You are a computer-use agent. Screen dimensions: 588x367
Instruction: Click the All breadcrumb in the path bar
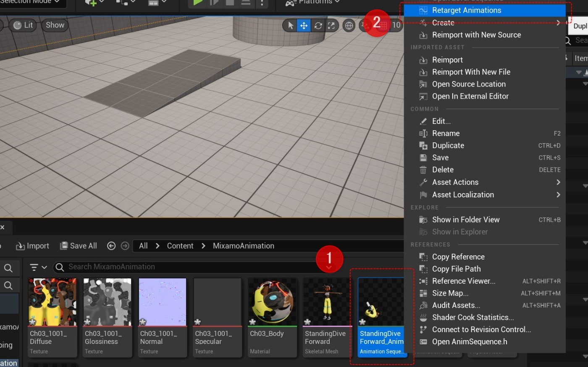tap(143, 246)
